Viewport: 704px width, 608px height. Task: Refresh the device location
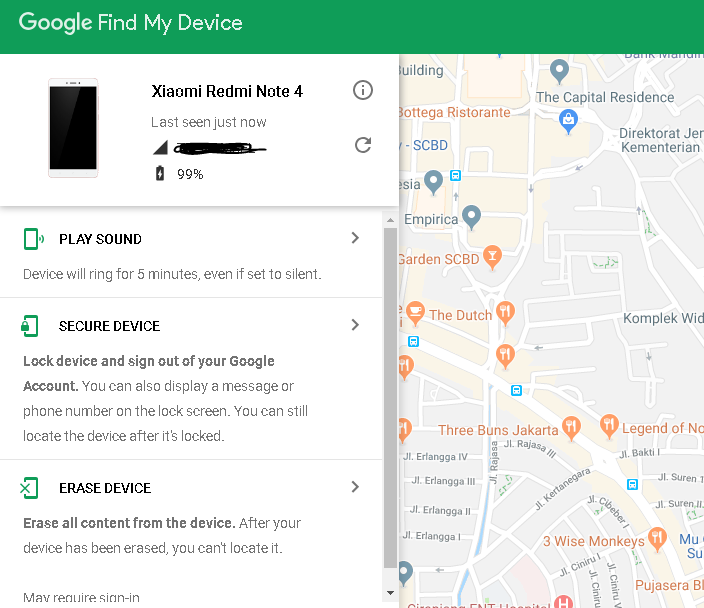click(x=363, y=145)
